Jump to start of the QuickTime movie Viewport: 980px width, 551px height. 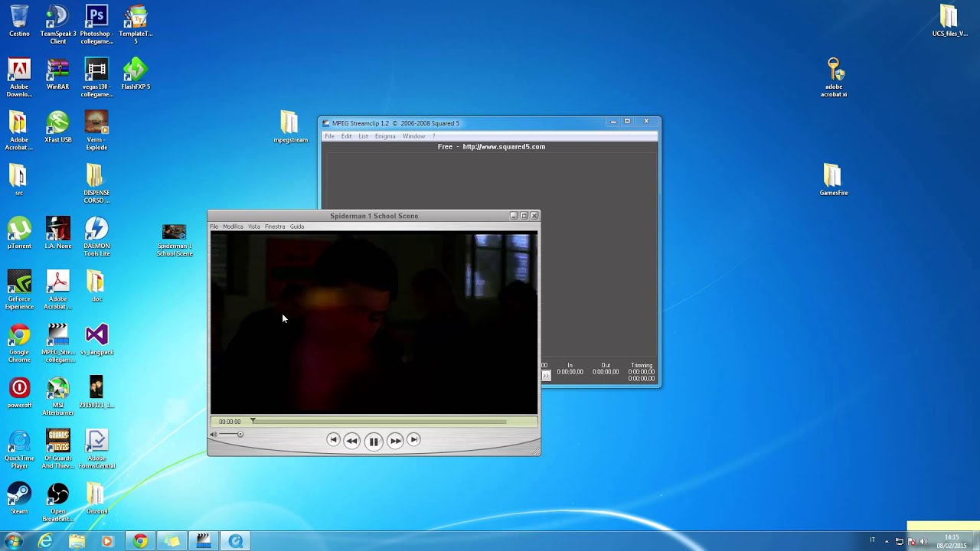(x=332, y=439)
